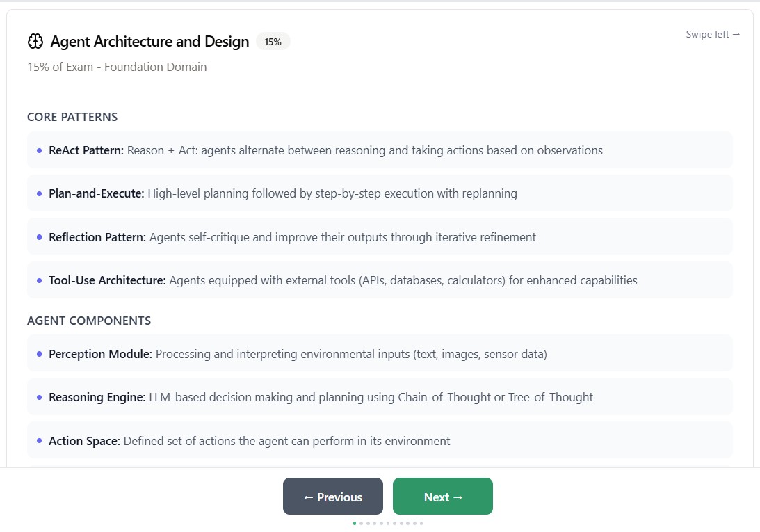Select the active green pagination dot
The width and height of the screenshot is (760, 532).
(355, 523)
